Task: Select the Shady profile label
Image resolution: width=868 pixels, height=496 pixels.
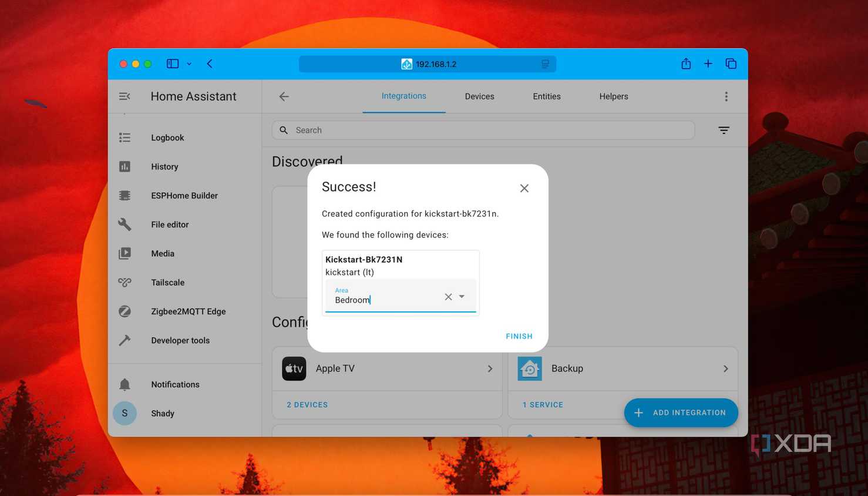Action: pyautogui.click(x=163, y=413)
